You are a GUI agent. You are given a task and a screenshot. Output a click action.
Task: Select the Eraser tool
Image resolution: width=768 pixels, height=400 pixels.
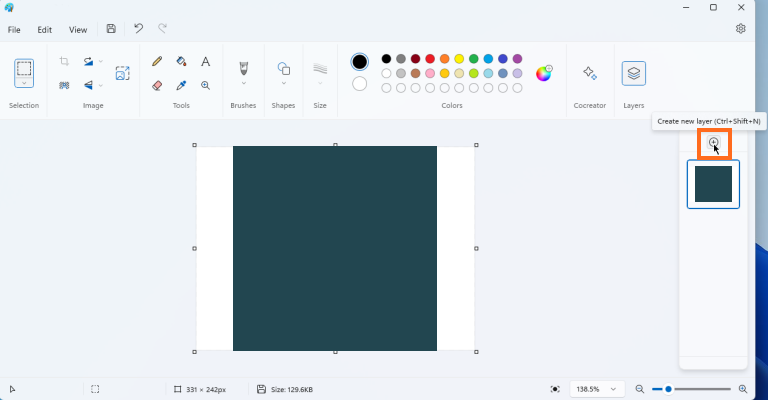(x=157, y=85)
